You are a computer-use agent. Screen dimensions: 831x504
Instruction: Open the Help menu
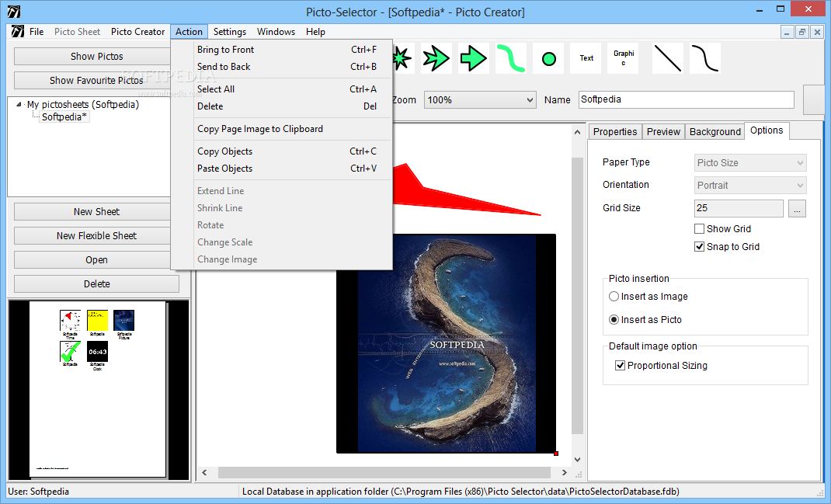tap(315, 32)
